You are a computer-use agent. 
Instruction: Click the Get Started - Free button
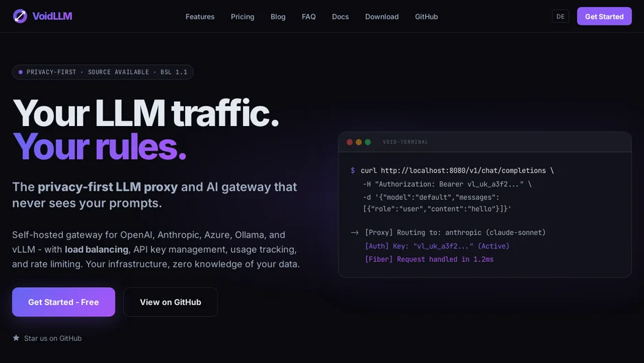[64, 302]
